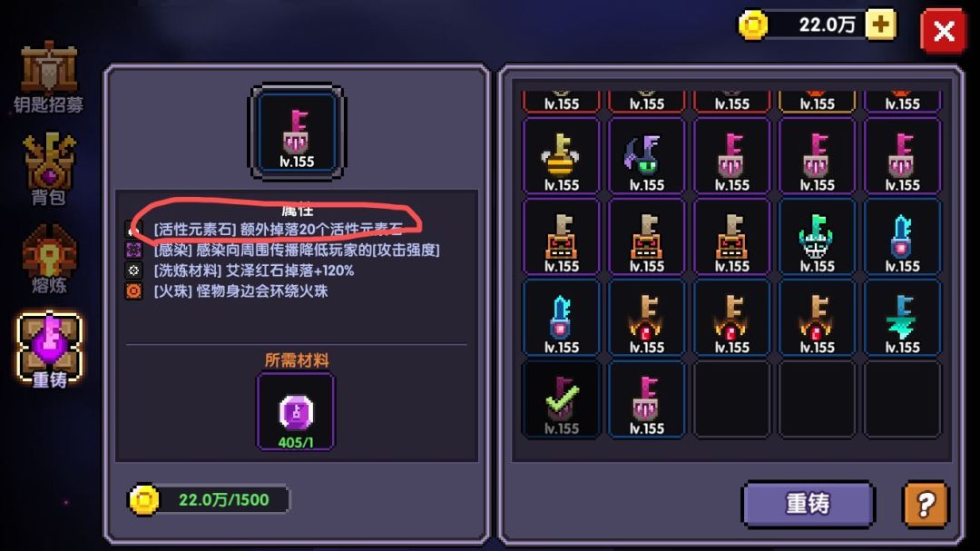Select the yellow bee key lv.155
The image size is (980, 551).
pyautogui.click(x=562, y=156)
